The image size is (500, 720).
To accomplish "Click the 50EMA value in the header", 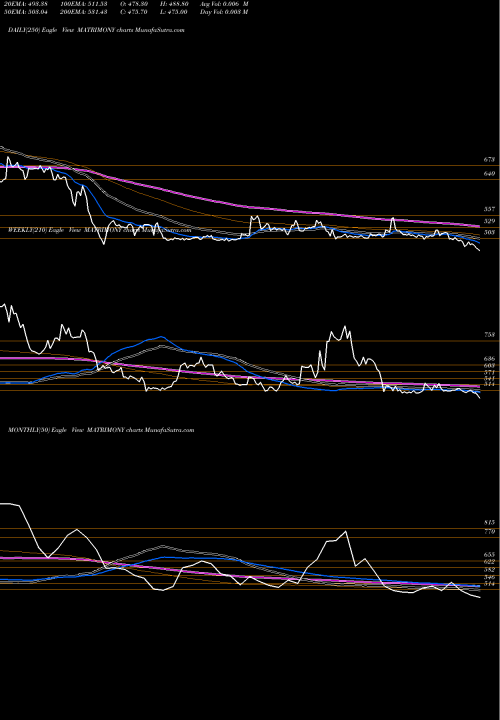I will pyautogui.click(x=28, y=12).
